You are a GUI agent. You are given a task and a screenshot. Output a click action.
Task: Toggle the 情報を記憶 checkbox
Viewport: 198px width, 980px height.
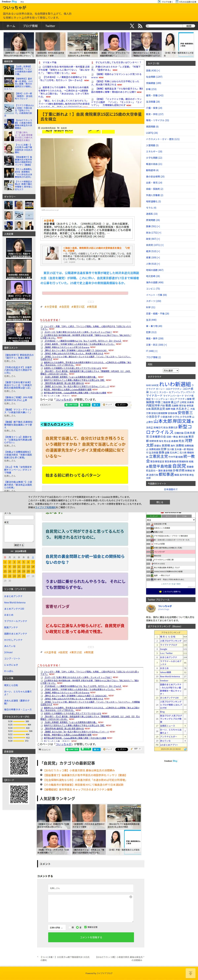85,927
